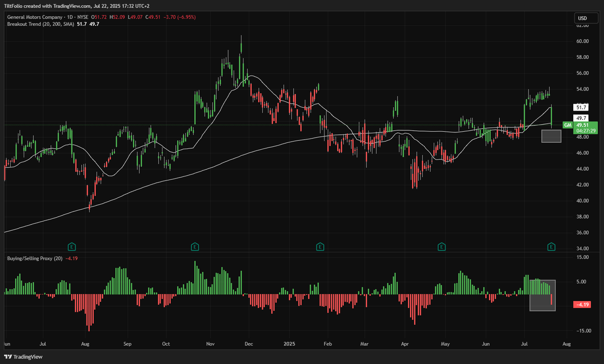This screenshot has height=364, width=604.
Task: Click the 38.00 price axis label
Action: point(582,217)
